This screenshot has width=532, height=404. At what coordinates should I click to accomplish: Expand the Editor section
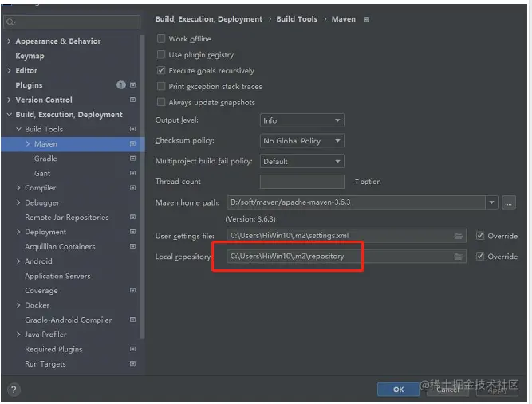click(9, 70)
